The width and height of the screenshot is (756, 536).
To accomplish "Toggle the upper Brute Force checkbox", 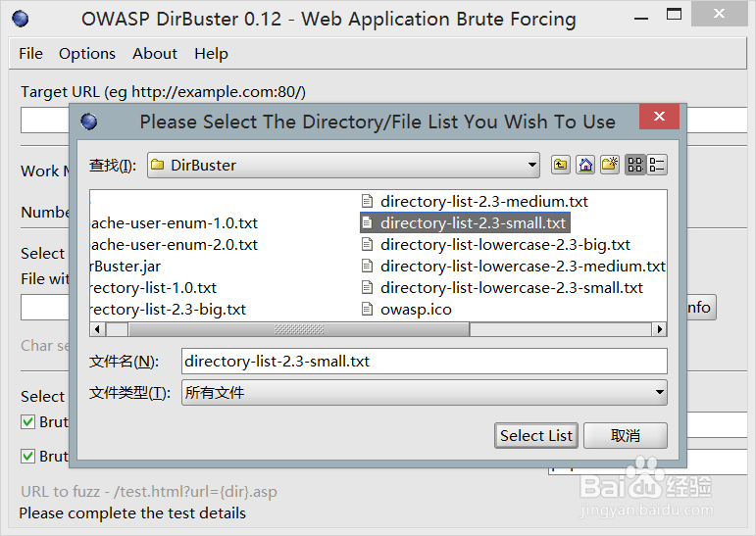I will [28, 422].
